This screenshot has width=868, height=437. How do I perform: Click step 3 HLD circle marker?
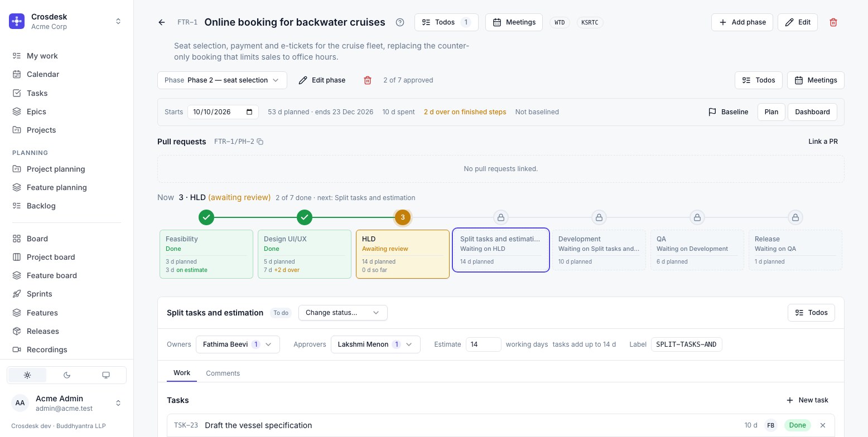403,217
